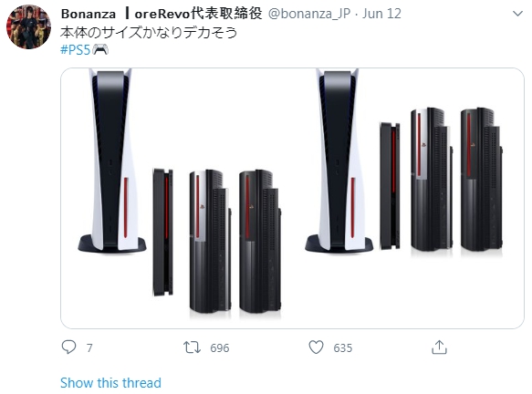This screenshot has width=532, height=394.
Task: Open the share upload icon
Action: (439, 347)
